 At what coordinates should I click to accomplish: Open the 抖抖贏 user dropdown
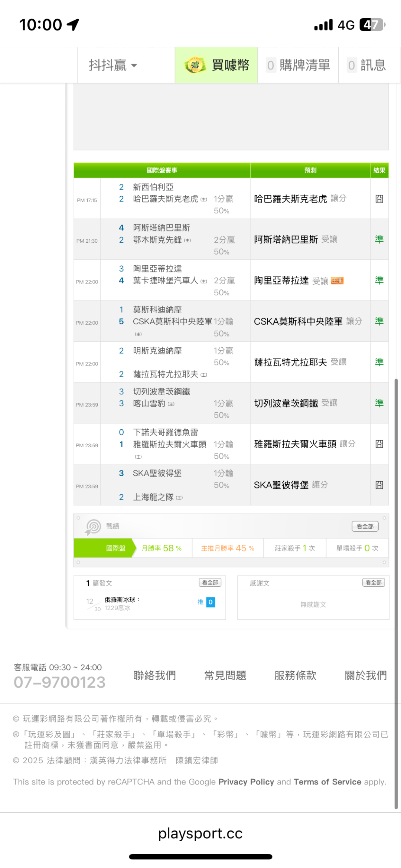113,65
